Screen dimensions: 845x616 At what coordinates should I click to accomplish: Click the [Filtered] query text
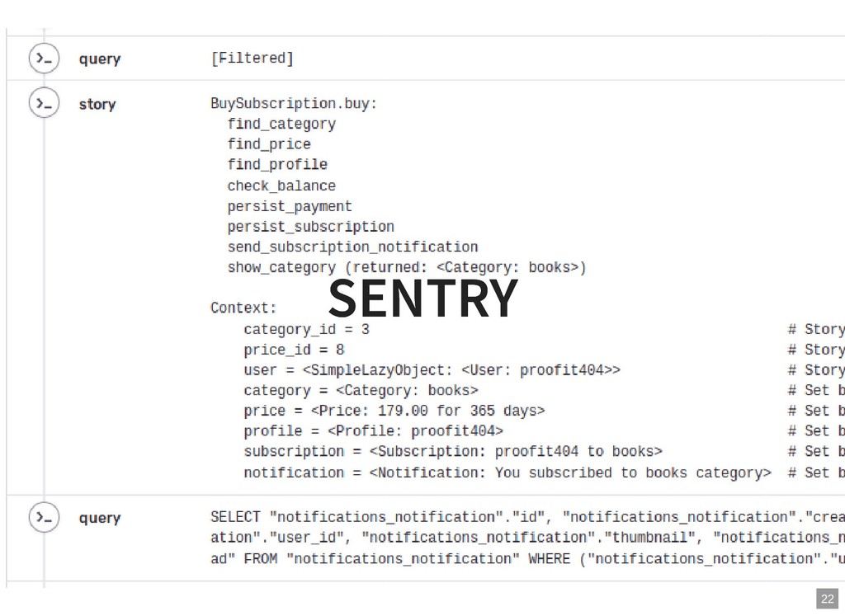[252, 58]
